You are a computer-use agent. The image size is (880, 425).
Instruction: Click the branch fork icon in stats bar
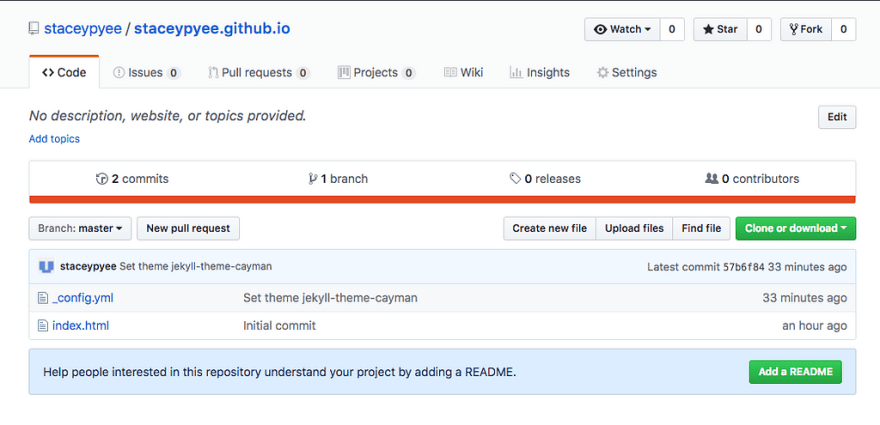313,179
